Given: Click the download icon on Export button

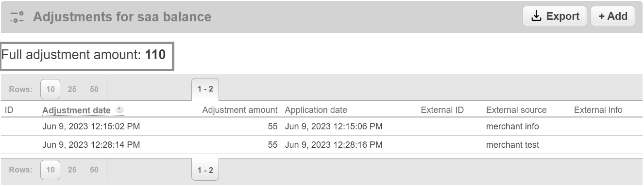Looking at the screenshot, I should 536,16.
